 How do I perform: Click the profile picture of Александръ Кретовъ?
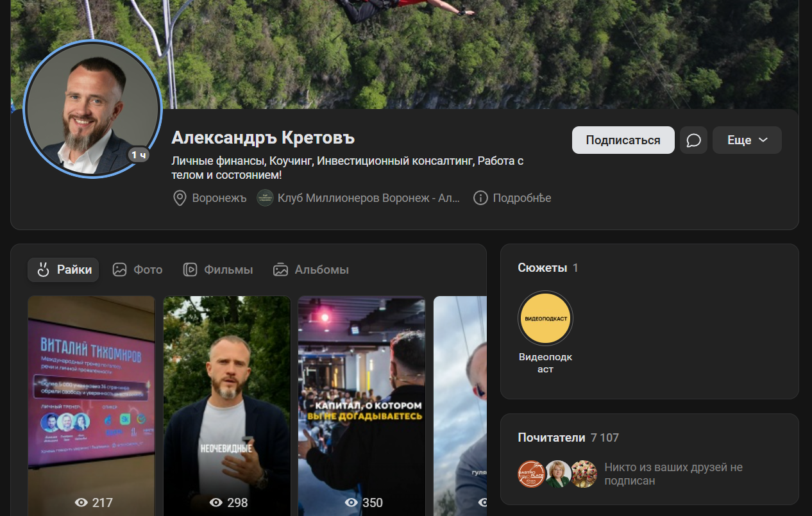(93, 110)
